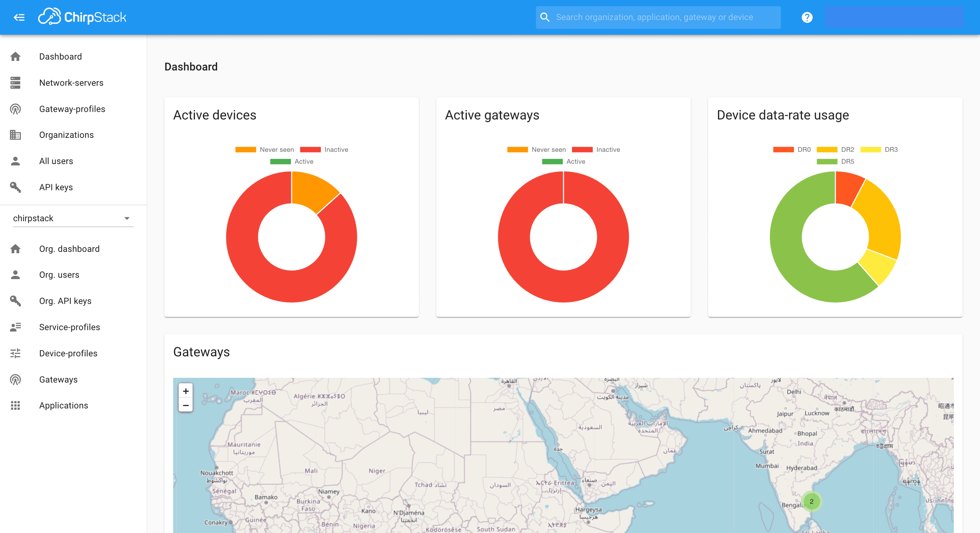Click the Service-profiles icon
Screen dimensions: 980x533
point(16,327)
